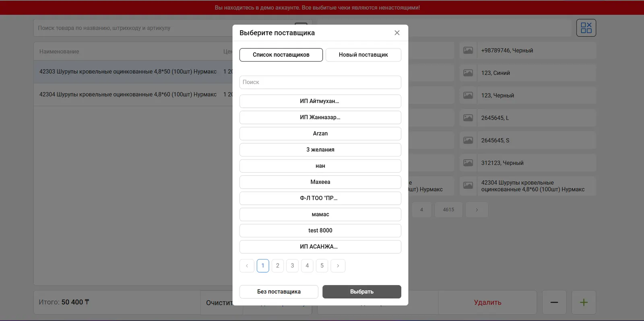Choose supplier 3 желания
This screenshot has width=644, height=321.
[320, 150]
